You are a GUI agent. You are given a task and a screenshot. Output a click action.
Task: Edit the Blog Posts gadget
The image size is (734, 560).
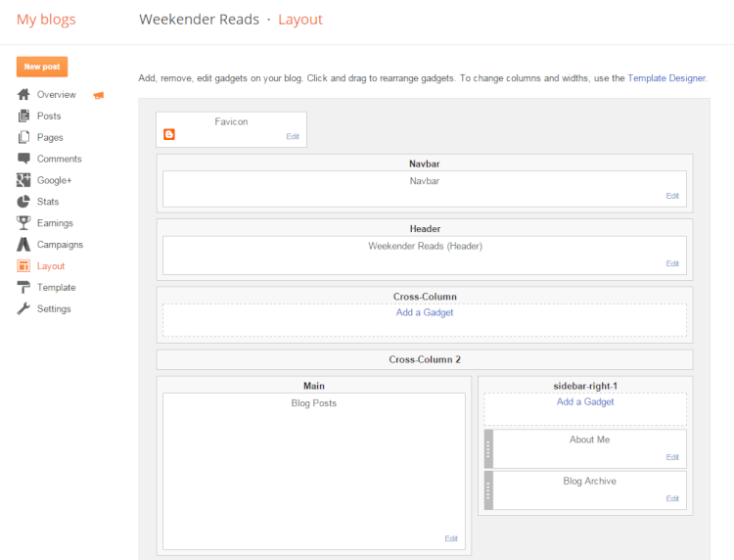[451, 538]
